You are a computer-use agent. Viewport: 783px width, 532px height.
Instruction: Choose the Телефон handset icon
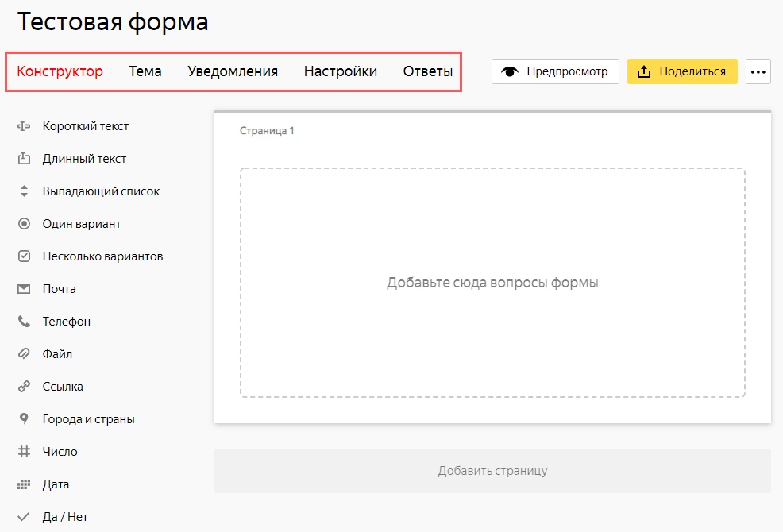coord(24,322)
